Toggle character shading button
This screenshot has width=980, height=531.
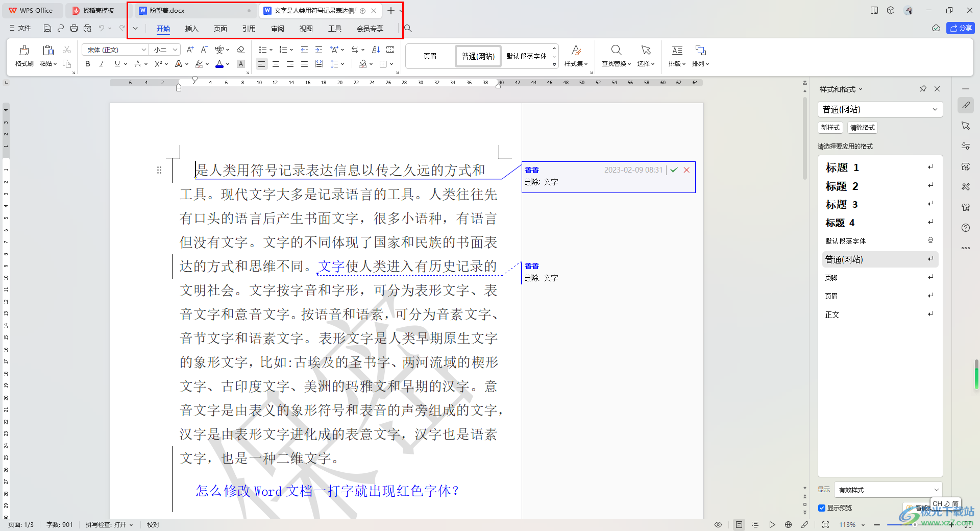point(241,64)
